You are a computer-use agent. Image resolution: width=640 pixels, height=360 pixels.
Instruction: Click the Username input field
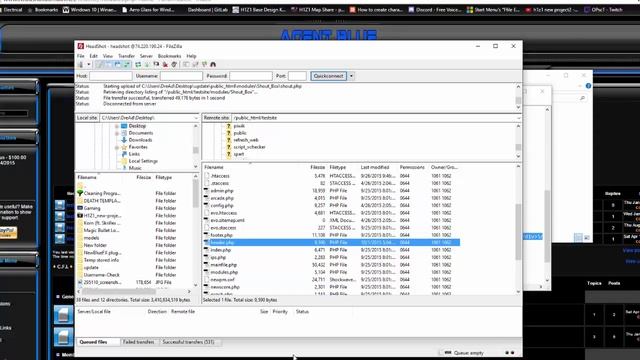tap(181, 76)
